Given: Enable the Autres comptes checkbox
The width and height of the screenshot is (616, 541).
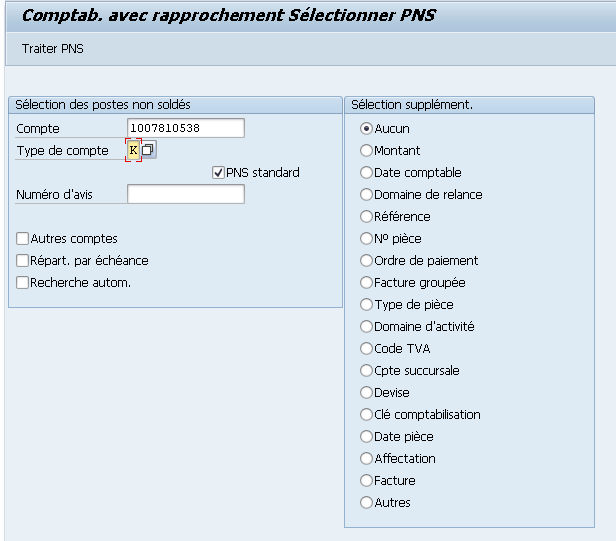Looking at the screenshot, I should [x=23, y=238].
